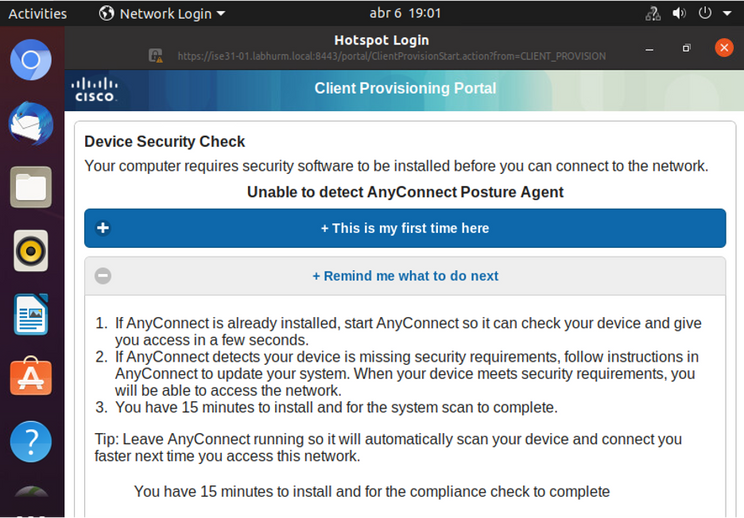Click the network status tray icon
Viewport: 744px width, 518px height.
(x=653, y=13)
